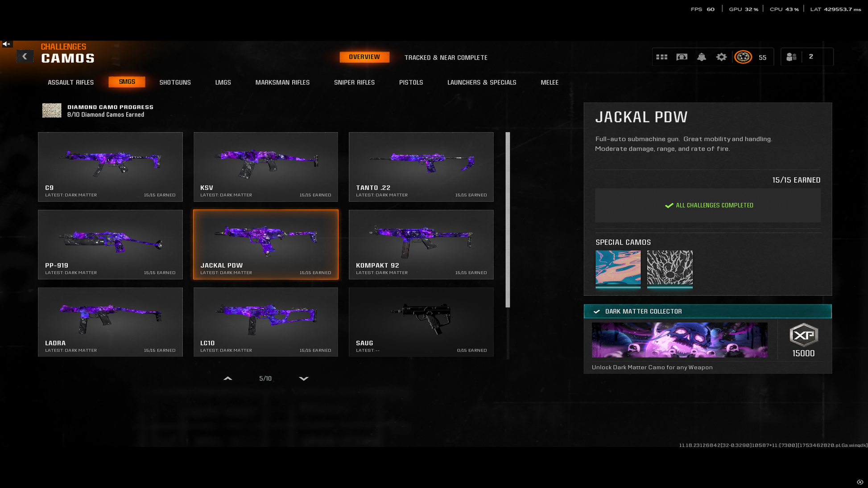868x488 pixels.
Task: Select the SMGs tab
Action: pos(127,82)
